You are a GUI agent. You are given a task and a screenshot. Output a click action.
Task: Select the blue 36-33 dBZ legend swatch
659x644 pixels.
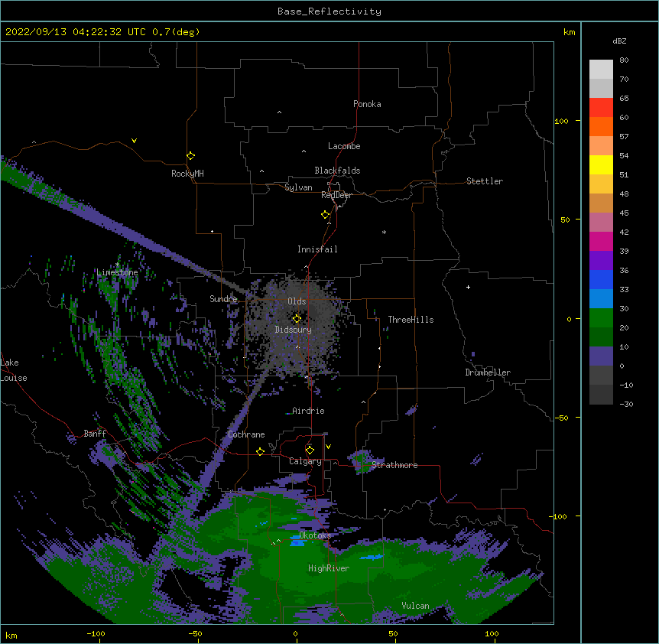pyautogui.click(x=601, y=279)
